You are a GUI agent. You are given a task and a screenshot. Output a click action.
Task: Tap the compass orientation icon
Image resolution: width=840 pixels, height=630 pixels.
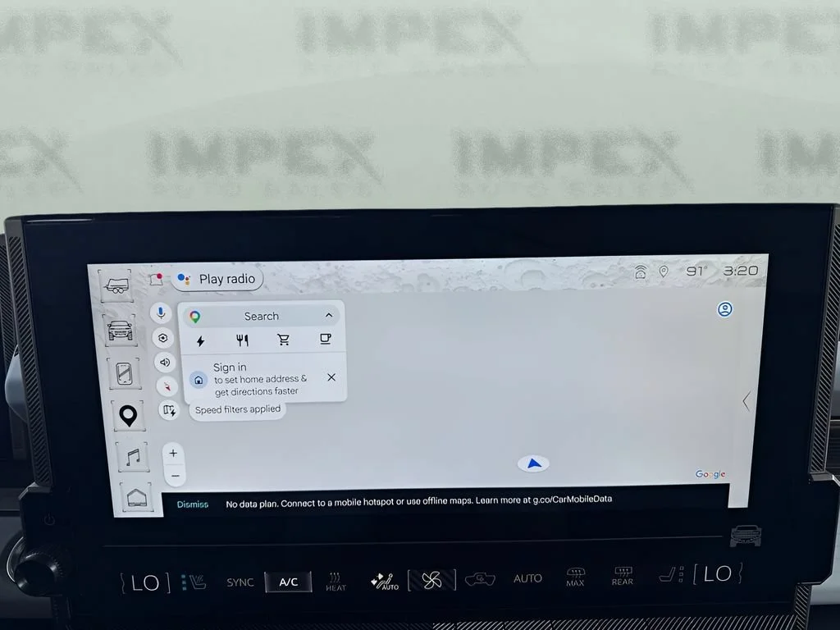167,386
